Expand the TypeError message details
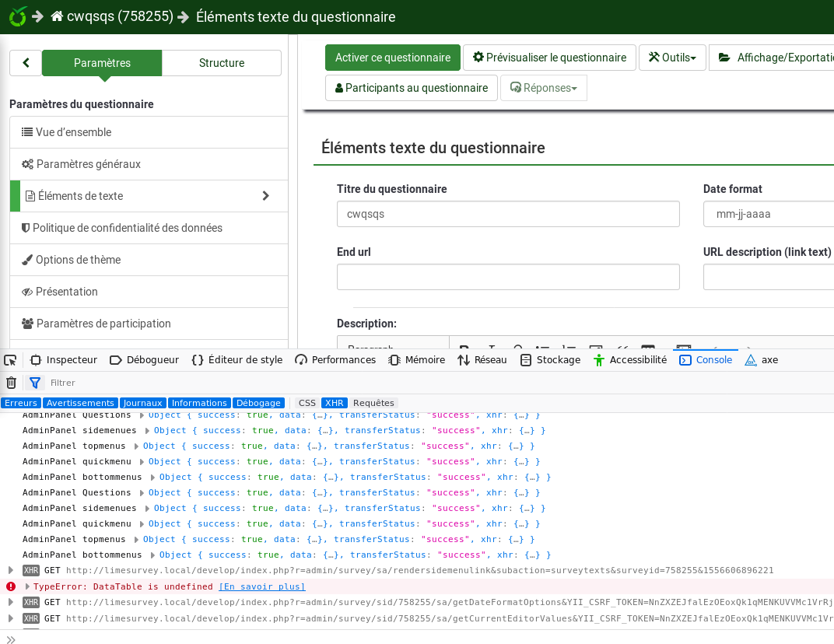 [28, 586]
